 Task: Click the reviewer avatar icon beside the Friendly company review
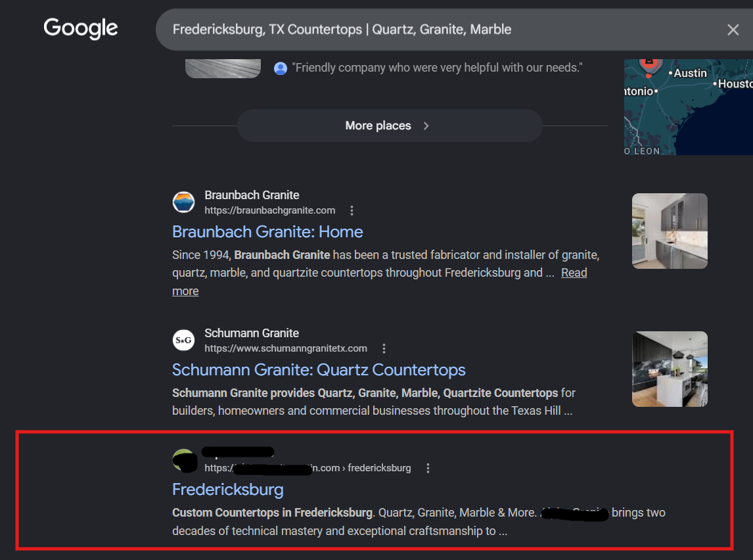[281, 68]
